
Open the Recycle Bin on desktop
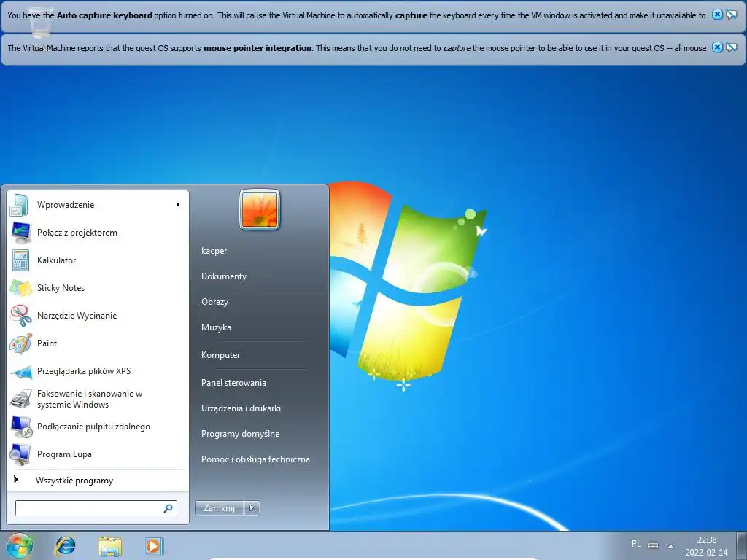(40, 21)
